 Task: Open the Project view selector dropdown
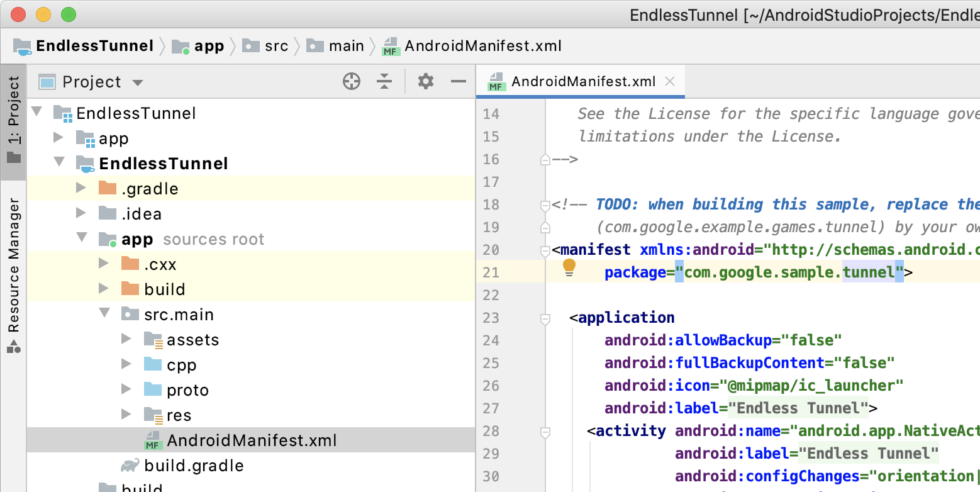[137, 81]
